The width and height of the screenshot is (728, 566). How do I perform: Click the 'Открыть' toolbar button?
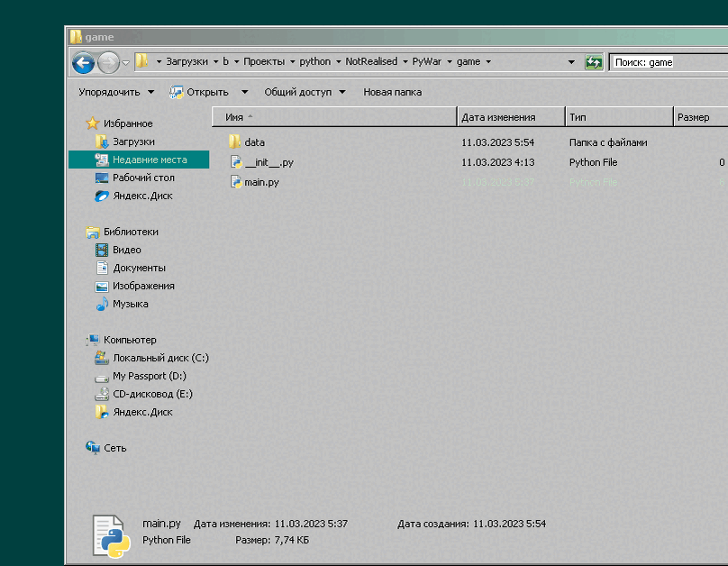(199, 93)
